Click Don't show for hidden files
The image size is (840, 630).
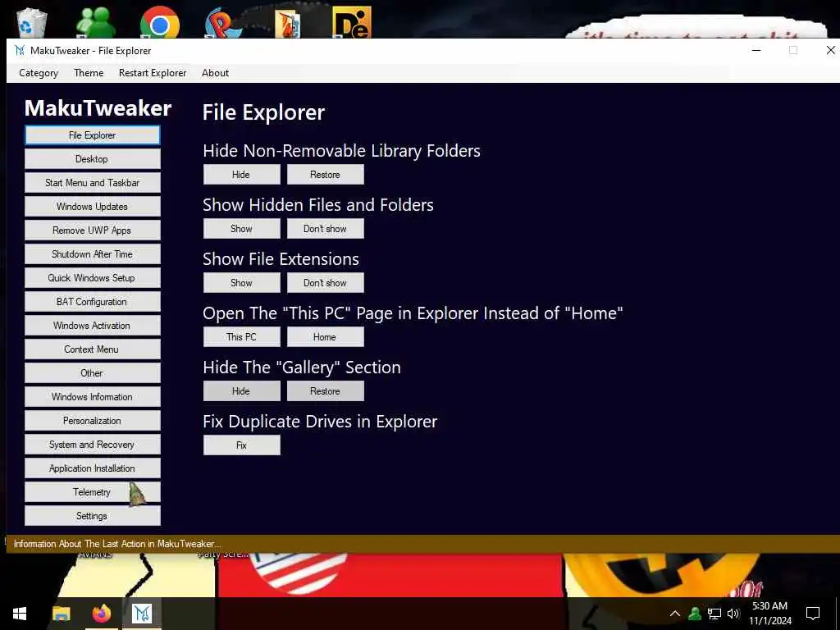(x=325, y=229)
